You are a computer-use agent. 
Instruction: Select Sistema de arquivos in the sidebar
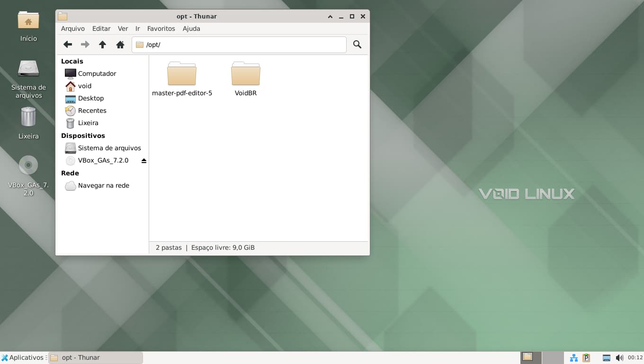coord(109,148)
